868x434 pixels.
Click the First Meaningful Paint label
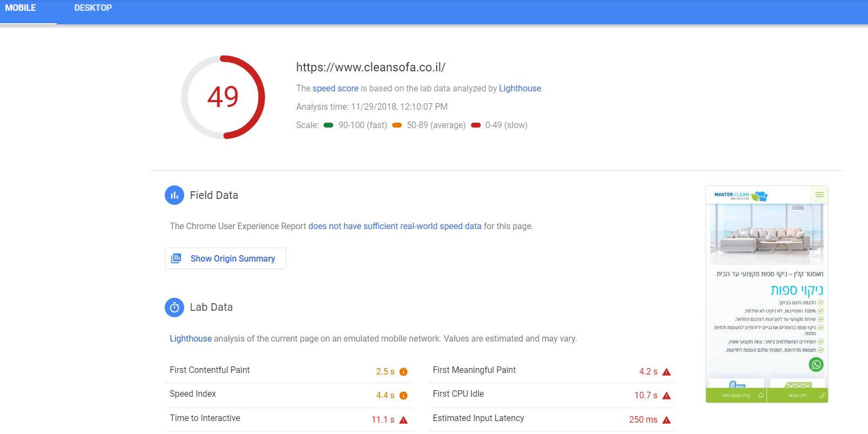(474, 370)
